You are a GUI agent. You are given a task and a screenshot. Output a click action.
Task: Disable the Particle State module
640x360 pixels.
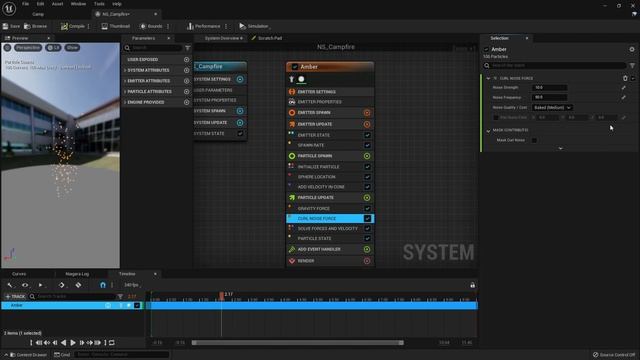click(x=367, y=238)
